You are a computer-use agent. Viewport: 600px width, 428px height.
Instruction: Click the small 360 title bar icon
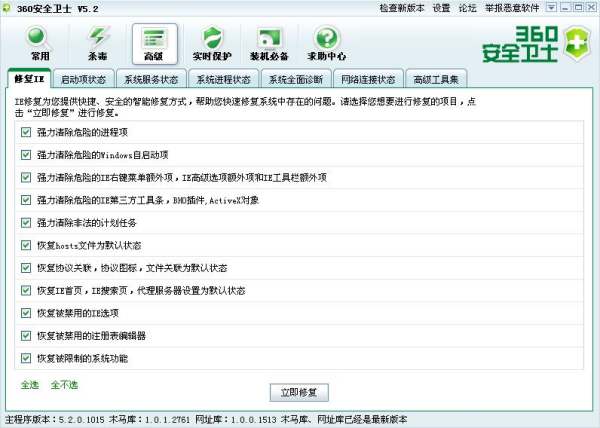pyautogui.click(x=7, y=8)
